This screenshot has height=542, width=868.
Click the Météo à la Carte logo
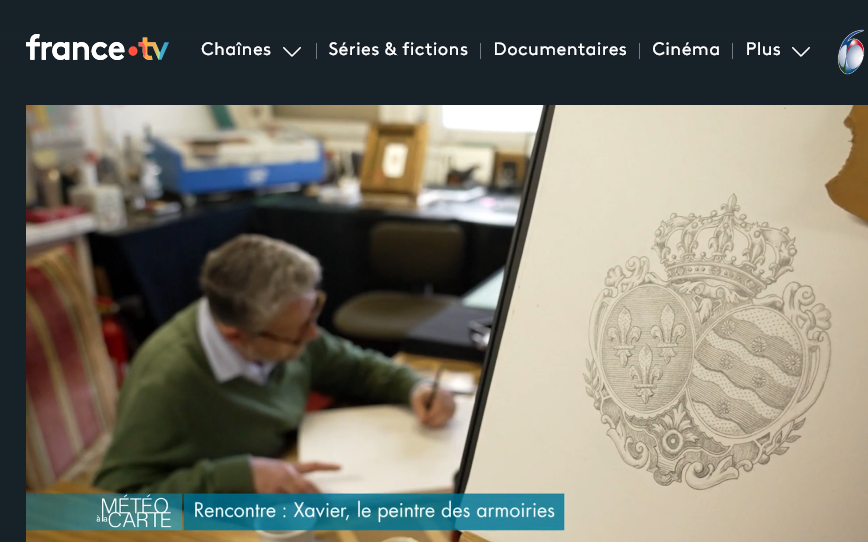click(135, 512)
